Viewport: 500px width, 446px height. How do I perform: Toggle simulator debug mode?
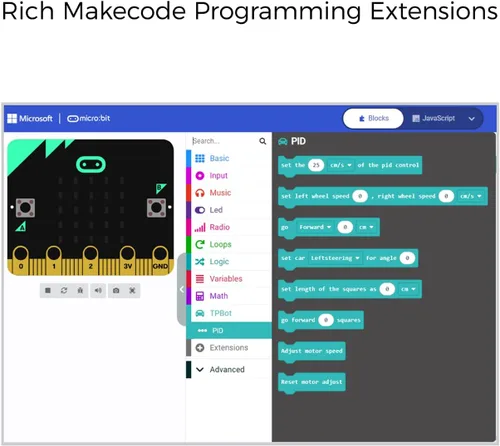[80, 290]
